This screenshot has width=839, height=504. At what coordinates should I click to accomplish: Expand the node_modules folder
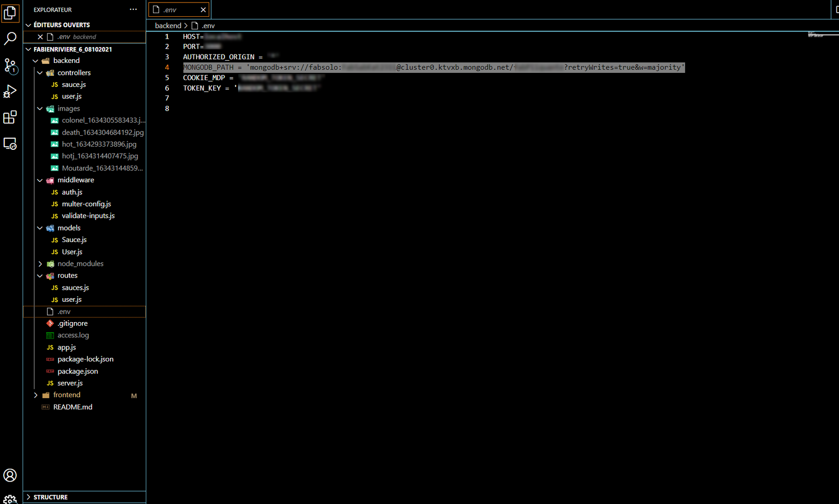[x=40, y=264]
